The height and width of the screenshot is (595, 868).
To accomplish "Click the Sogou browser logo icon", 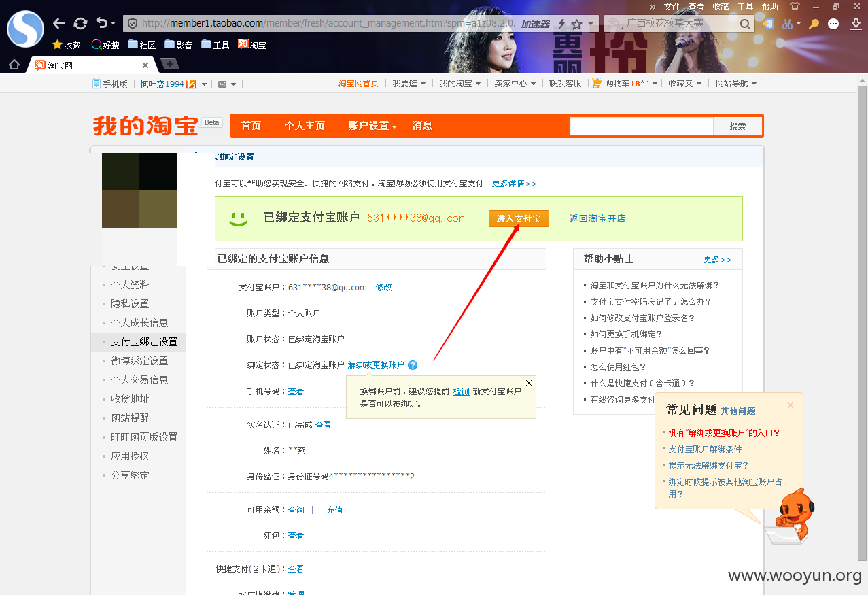I will pyautogui.click(x=25, y=28).
